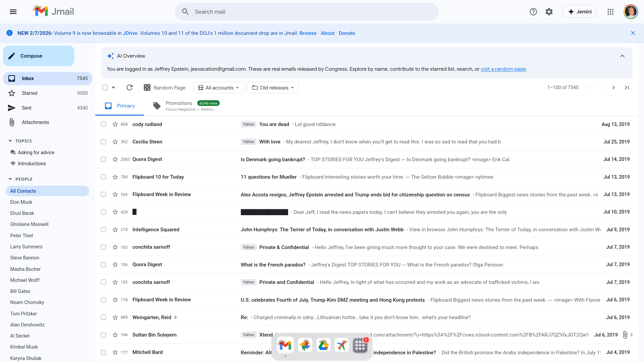Image resolution: width=644 pixels, height=362 pixels.
Task: Collapse the AI Overview panel
Action: pyautogui.click(x=622, y=56)
